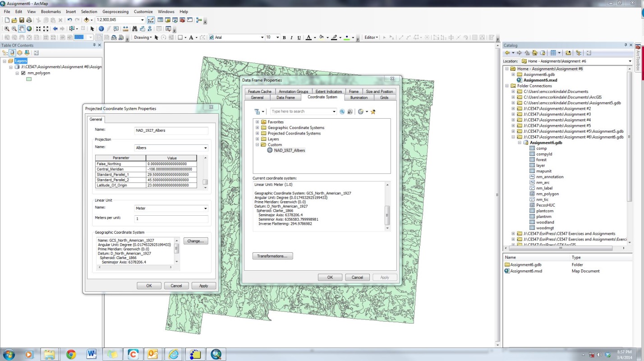644x361 pixels.
Task: Open the ArcToolbox window icon
Action: pos(182,20)
